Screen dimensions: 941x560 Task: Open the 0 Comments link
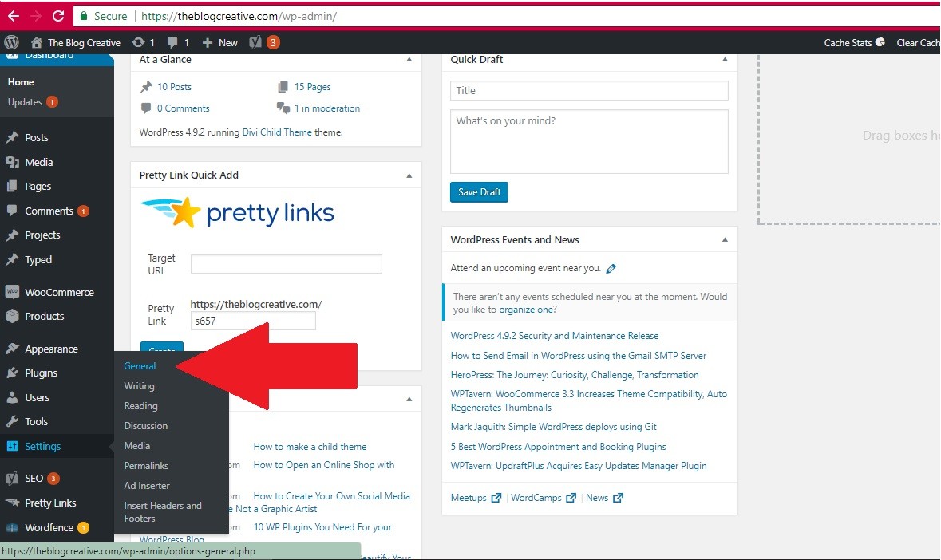tap(184, 108)
